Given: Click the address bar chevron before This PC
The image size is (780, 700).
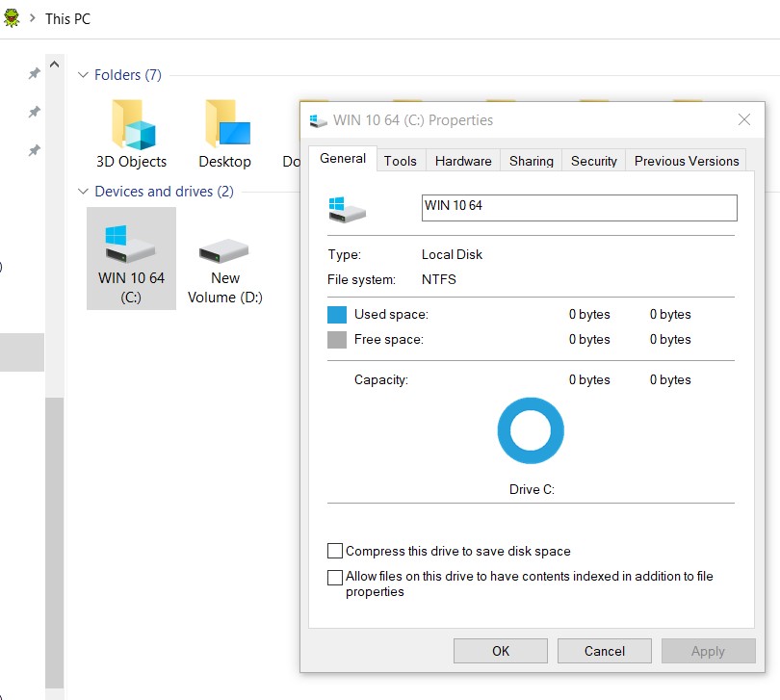Looking at the screenshot, I should pos(33,18).
